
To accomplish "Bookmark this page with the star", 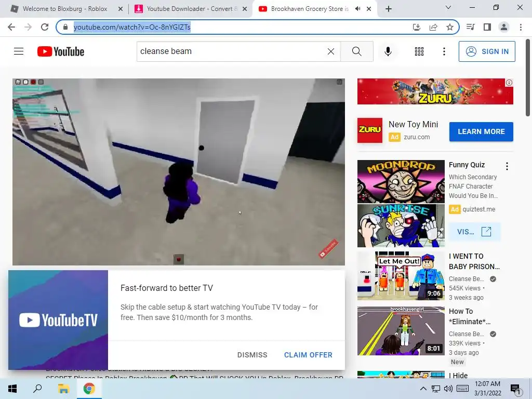I will point(450,27).
